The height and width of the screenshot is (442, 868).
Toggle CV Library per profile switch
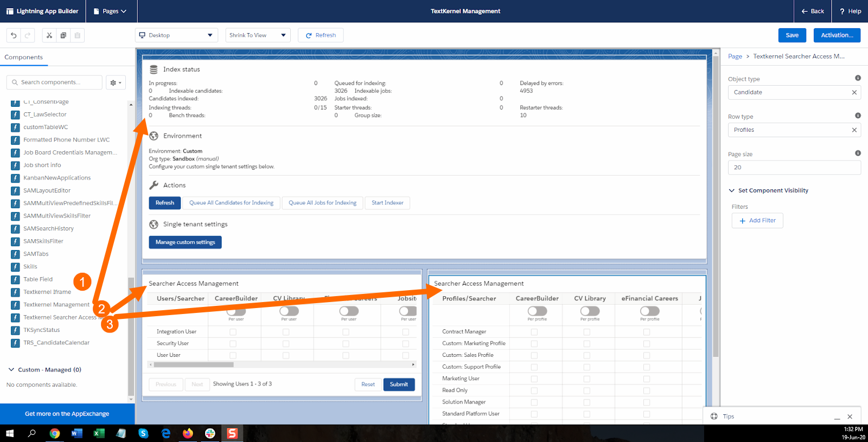[x=590, y=311]
